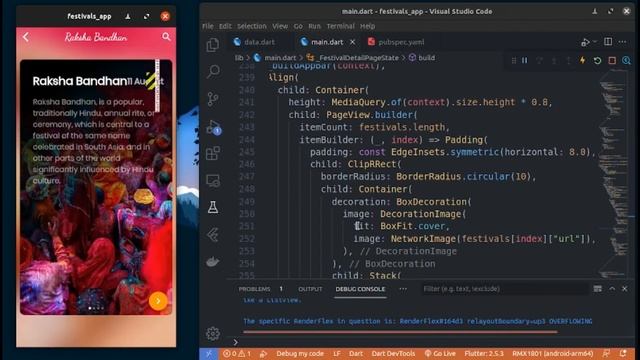Open the Extensions view
This screenshot has width=640, height=360.
(x=213, y=153)
